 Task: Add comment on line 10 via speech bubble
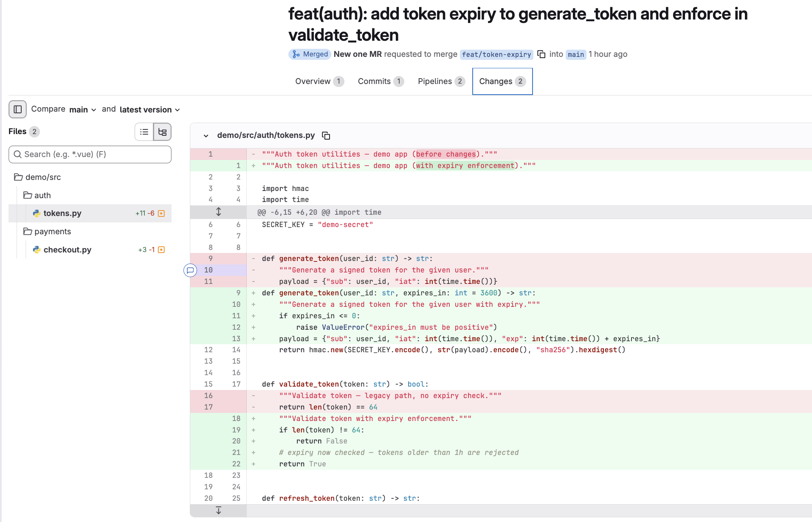click(190, 270)
